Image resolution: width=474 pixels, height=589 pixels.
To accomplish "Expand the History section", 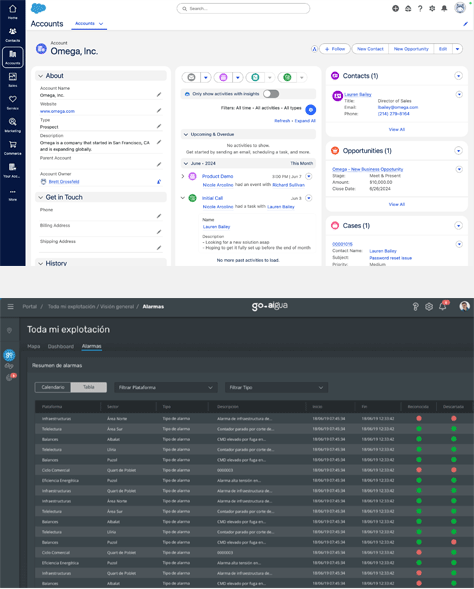I will tap(41, 263).
